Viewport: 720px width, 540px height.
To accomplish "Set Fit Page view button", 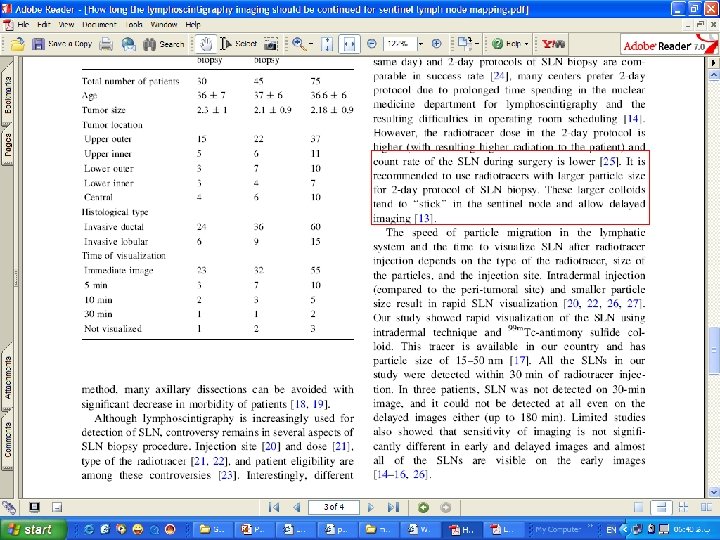I will point(327,44).
